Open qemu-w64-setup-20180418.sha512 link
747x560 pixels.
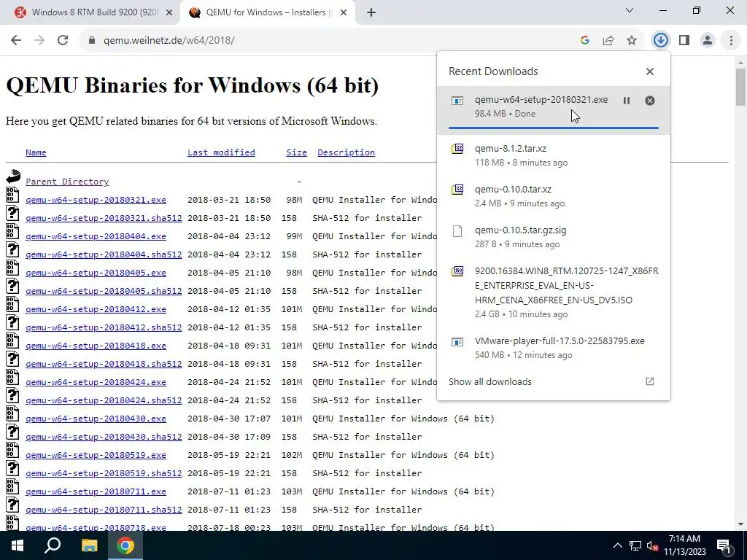[x=104, y=364]
